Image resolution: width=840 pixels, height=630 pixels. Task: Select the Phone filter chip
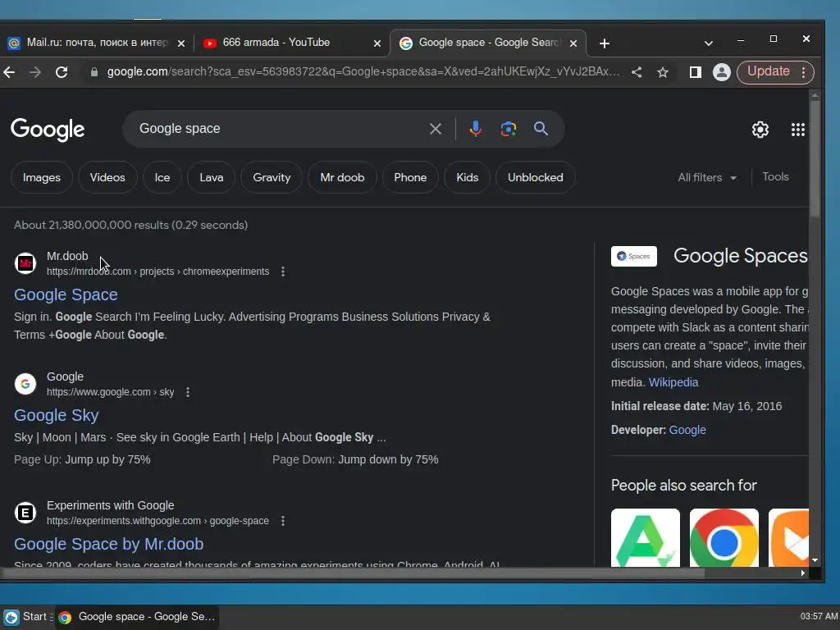[x=410, y=177]
